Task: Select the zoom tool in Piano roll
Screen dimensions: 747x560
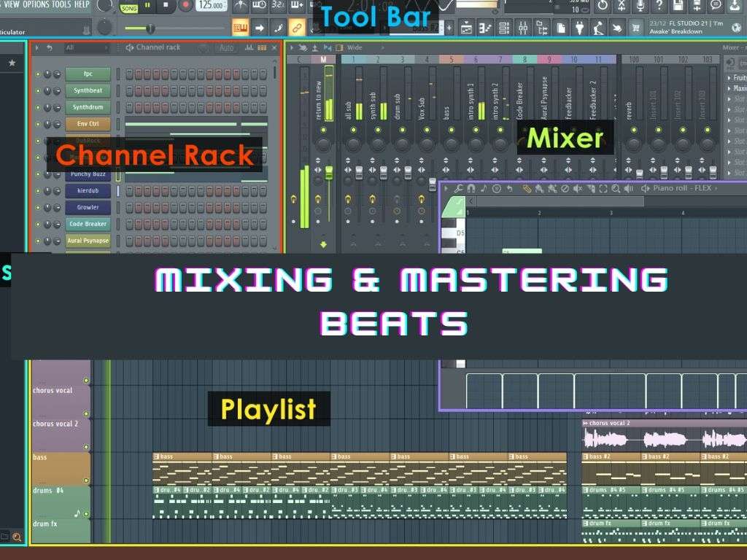Action: 616,189
